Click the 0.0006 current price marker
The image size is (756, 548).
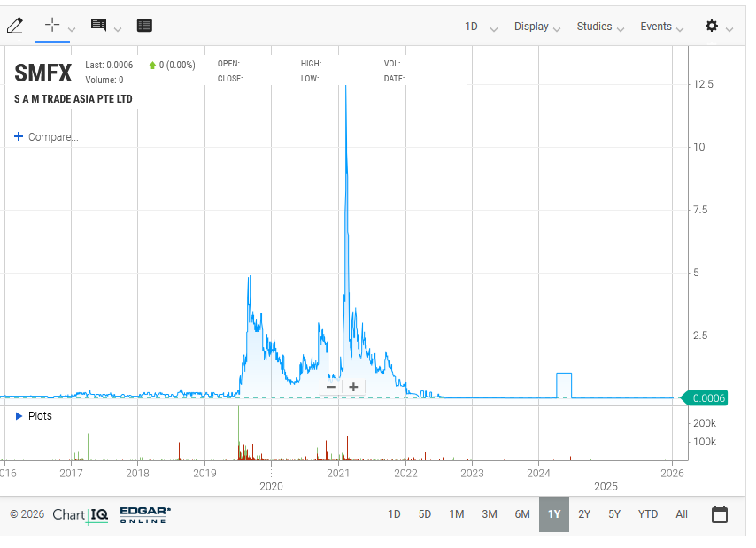pos(708,398)
